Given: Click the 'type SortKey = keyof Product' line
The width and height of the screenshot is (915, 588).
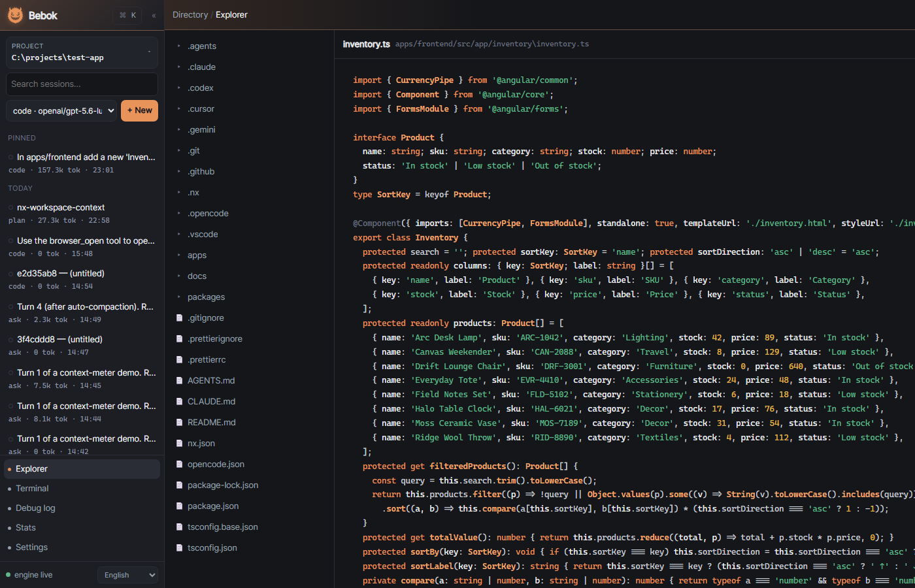Looking at the screenshot, I should click(422, 195).
